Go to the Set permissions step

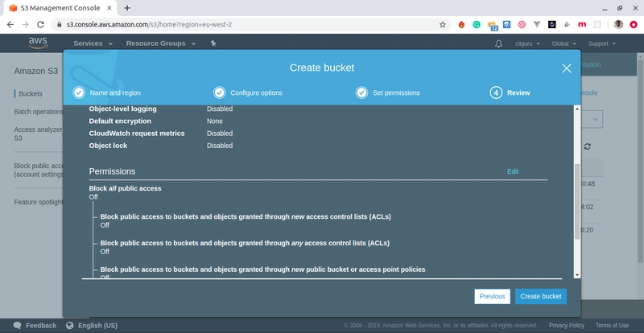point(396,92)
